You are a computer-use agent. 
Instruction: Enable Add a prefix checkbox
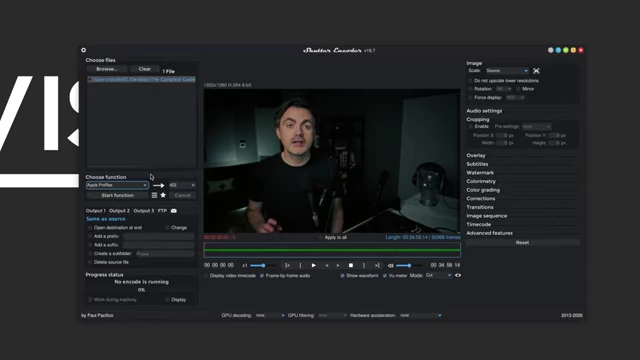(90, 236)
